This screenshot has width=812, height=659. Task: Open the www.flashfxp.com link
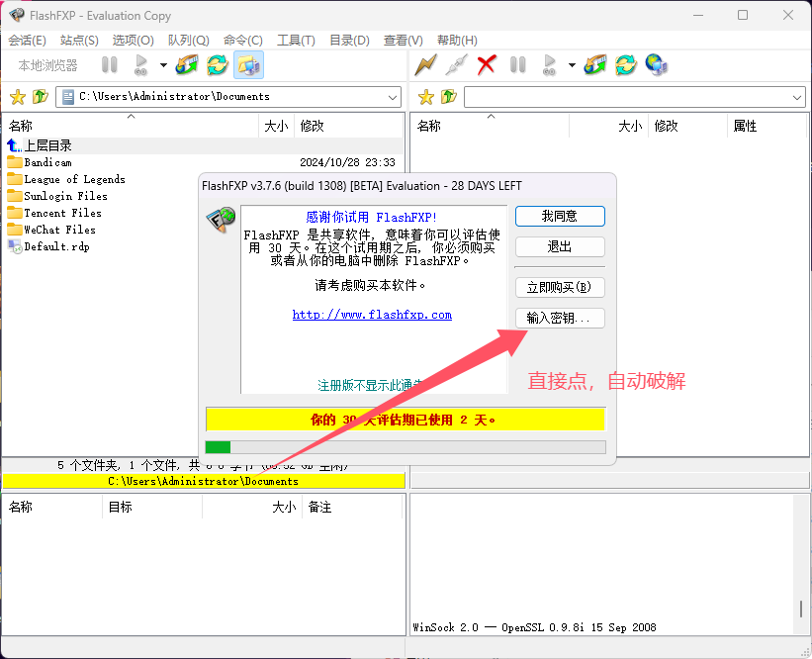point(372,315)
